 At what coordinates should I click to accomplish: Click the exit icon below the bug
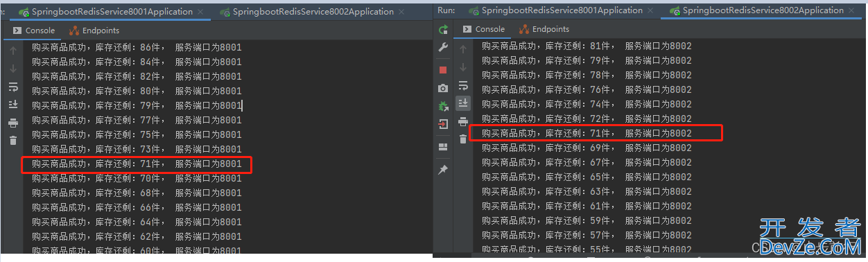[443, 124]
